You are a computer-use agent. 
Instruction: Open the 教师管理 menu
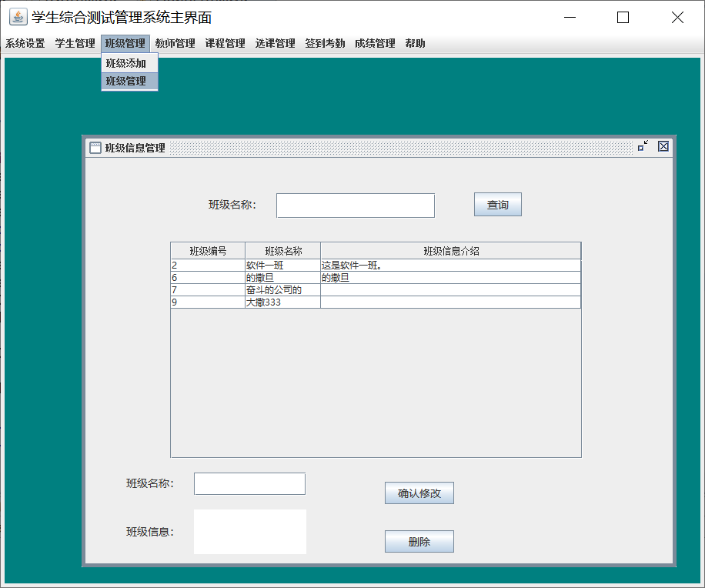[175, 44]
